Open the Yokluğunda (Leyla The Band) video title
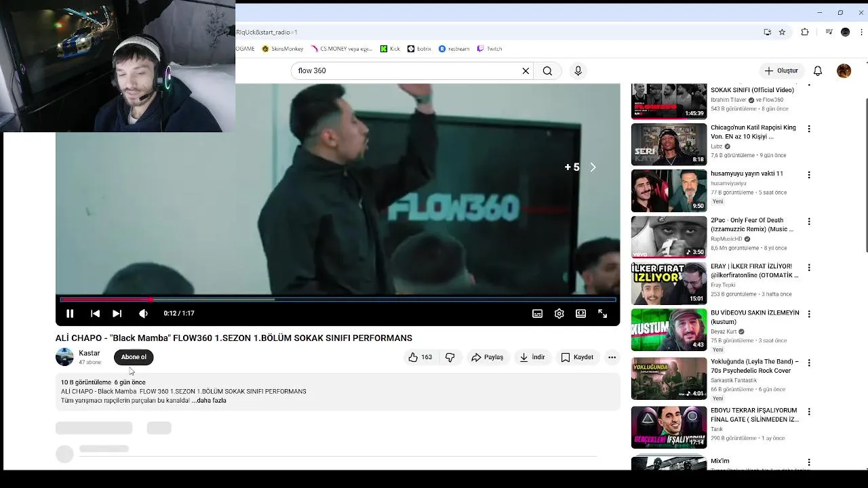The image size is (868, 488). point(755,366)
